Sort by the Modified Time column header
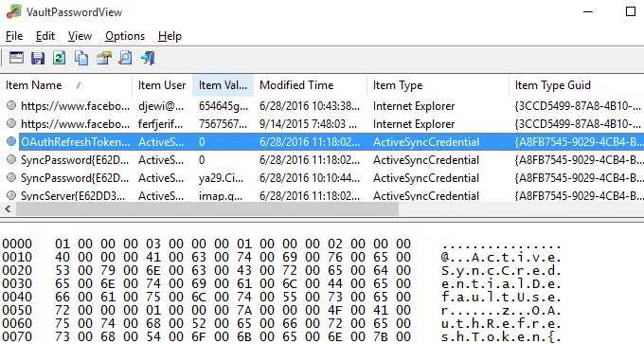The height and width of the screenshot is (344, 644). click(x=310, y=85)
